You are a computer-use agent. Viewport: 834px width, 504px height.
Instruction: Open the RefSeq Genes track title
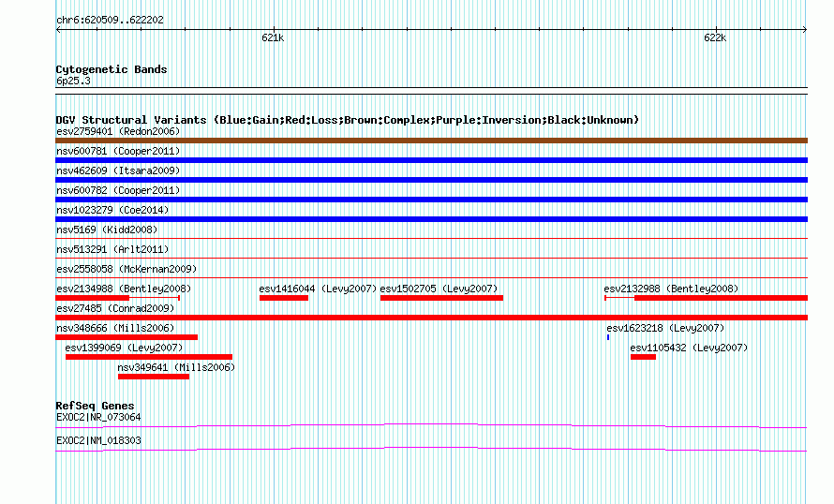click(96, 406)
